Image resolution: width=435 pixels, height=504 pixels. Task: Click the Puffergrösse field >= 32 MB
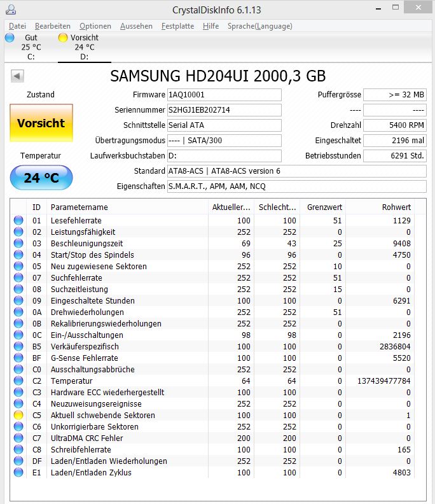coord(395,94)
